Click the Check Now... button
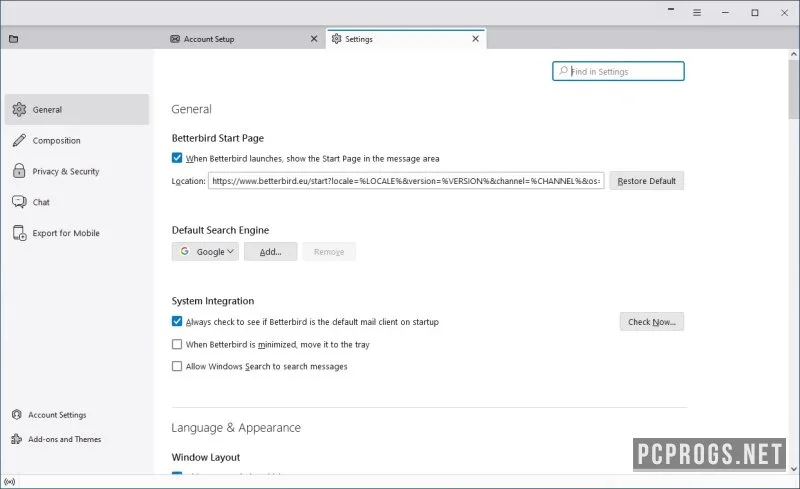 coord(652,322)
